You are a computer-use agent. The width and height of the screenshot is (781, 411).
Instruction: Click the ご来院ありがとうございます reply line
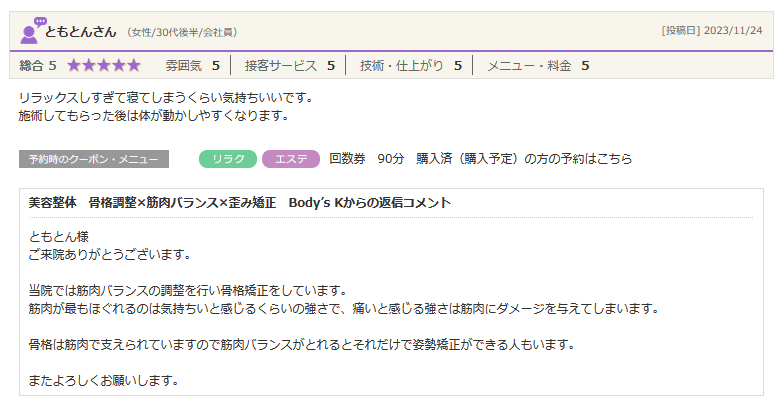coord(110,254)
